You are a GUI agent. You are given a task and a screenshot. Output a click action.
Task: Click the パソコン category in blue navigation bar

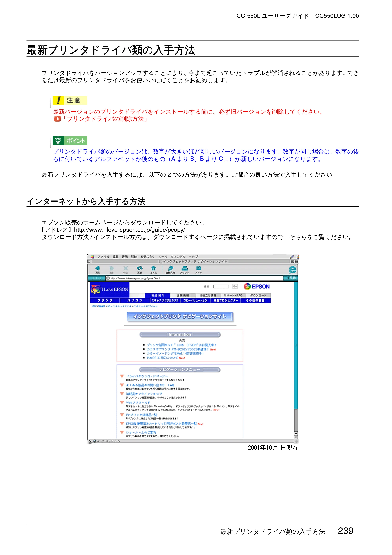(135, 301)
